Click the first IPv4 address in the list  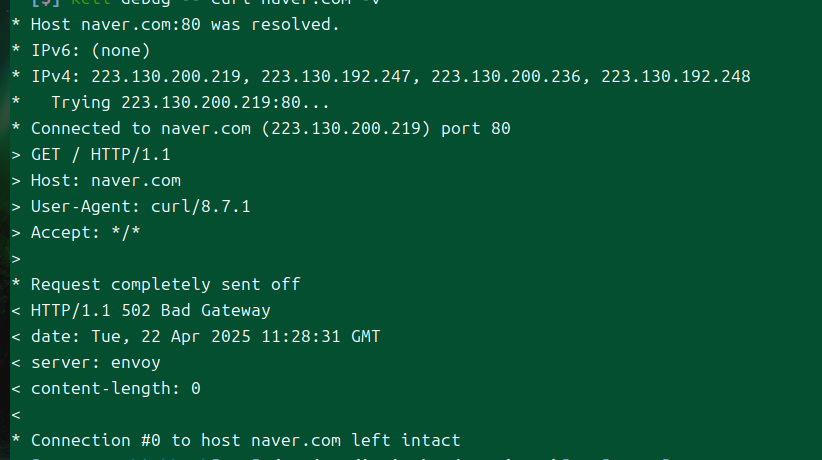pos(166,77)
